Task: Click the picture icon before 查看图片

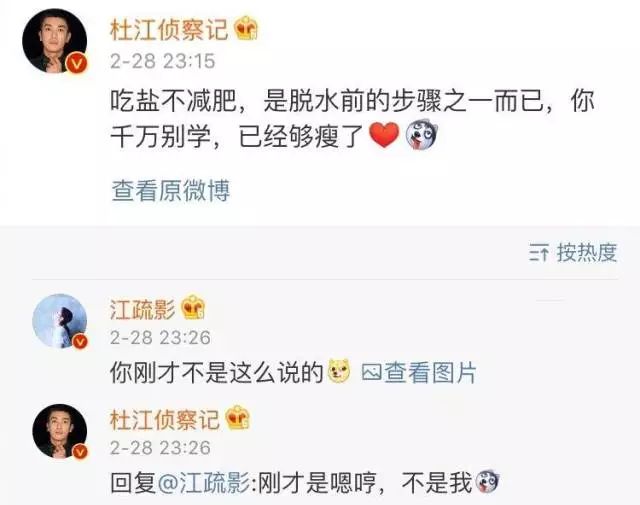Action: [x=371, y=372]
